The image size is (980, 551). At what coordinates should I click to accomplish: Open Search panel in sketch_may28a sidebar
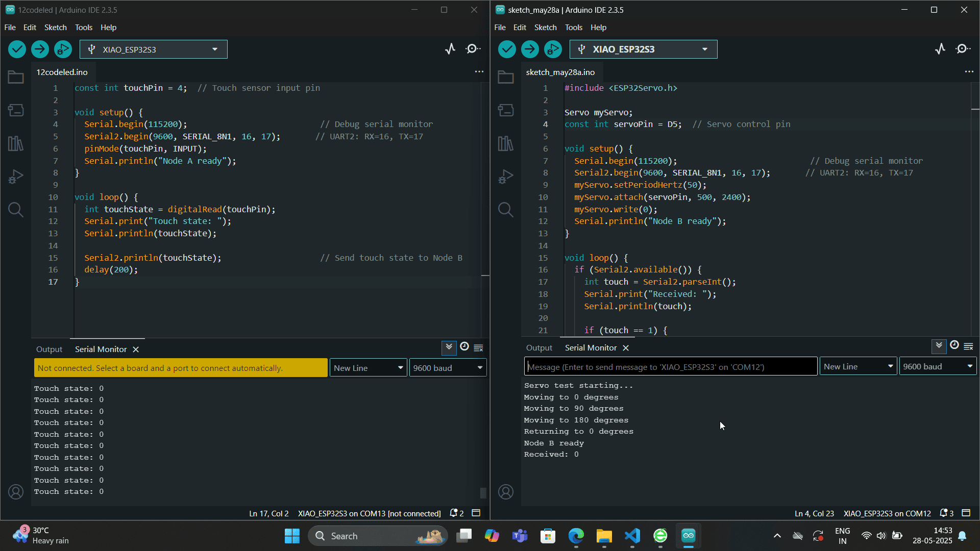coord(506,210)
